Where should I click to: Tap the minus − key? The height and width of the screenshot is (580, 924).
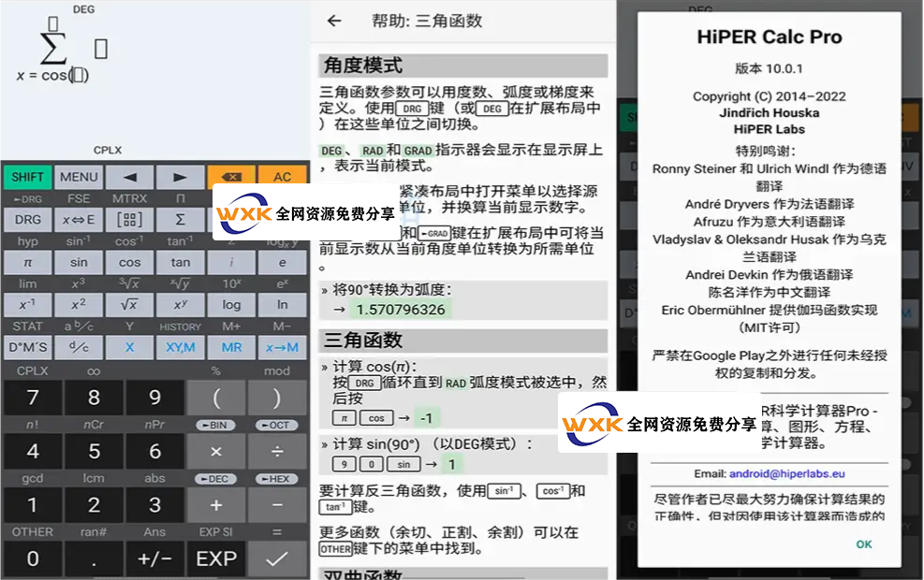tap(277, 505)
